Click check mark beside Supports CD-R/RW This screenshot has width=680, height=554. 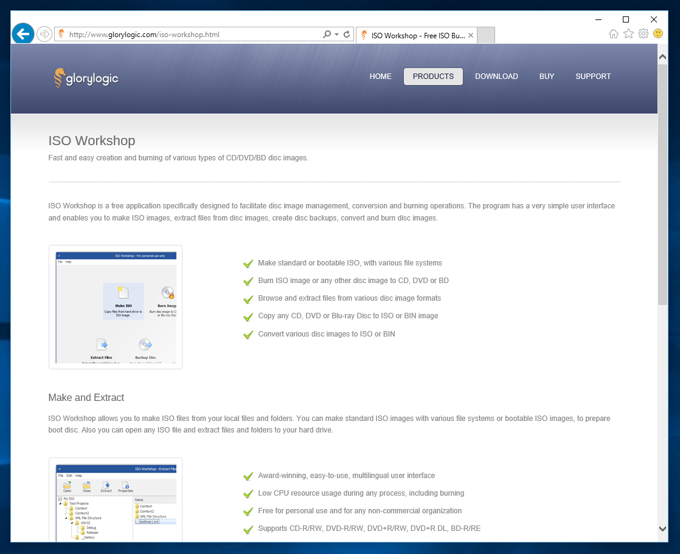coord(248,530)
